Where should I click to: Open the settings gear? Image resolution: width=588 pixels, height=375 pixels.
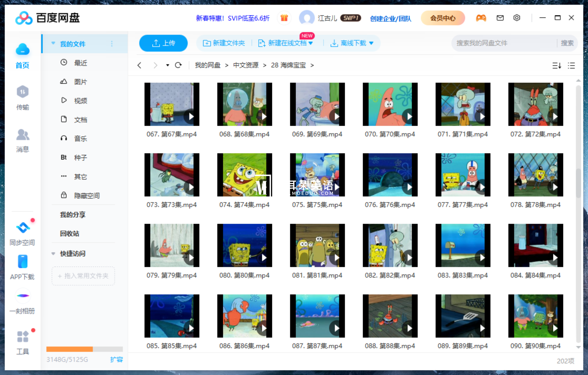[x=517, y=18]
